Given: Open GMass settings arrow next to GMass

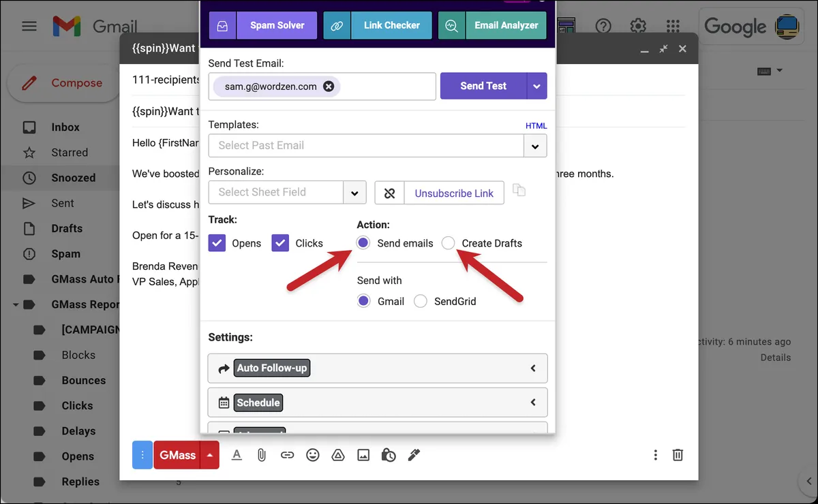Looking at the screenshot, I should (x=210, y=455).
